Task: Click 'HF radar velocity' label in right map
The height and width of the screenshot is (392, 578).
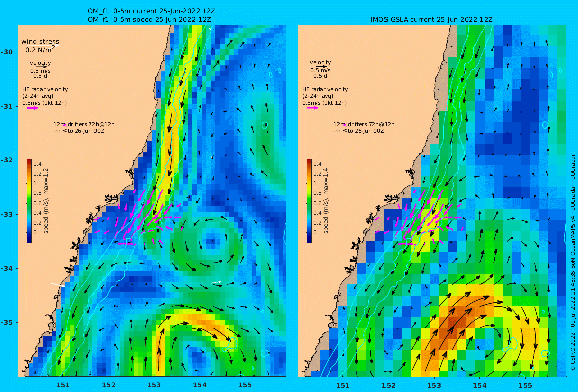Action: point(325,89)
